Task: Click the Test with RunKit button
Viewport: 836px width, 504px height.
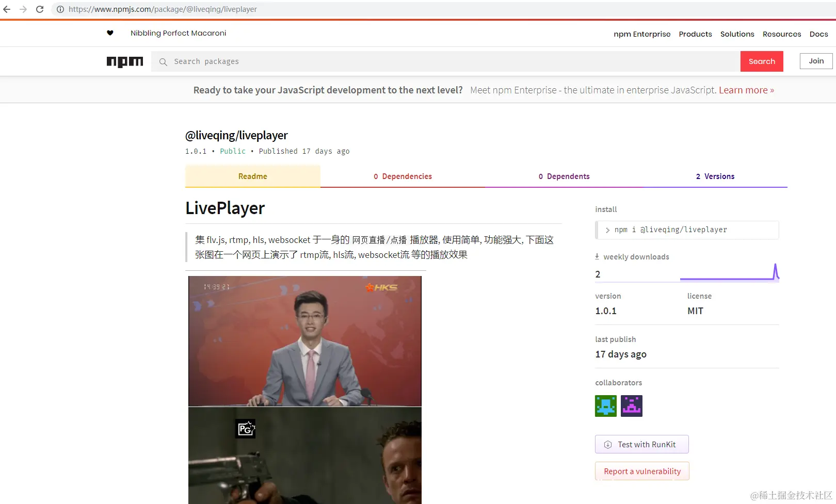Action: pos(642,445)
